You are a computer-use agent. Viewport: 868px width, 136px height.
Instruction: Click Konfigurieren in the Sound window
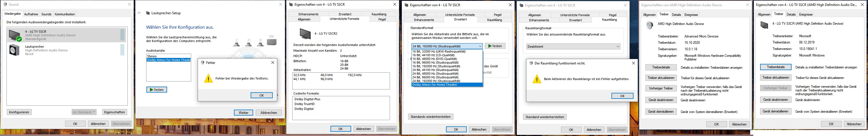click(19, 112)
